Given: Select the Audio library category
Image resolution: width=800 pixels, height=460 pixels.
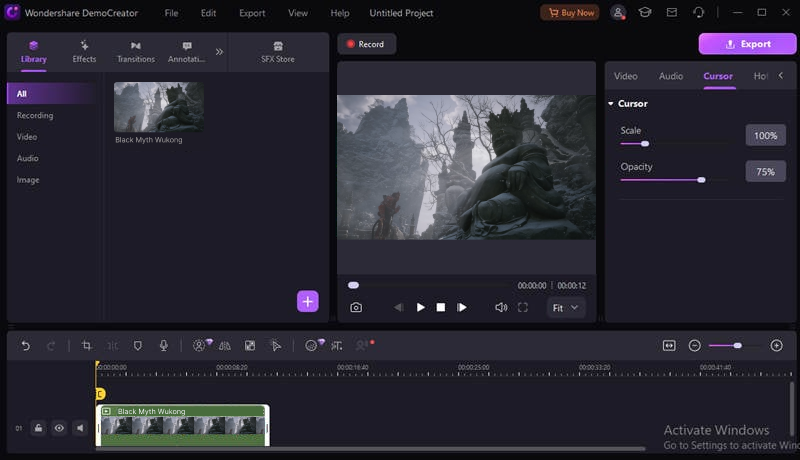Looking at the screenshot, I should (28, 158).
